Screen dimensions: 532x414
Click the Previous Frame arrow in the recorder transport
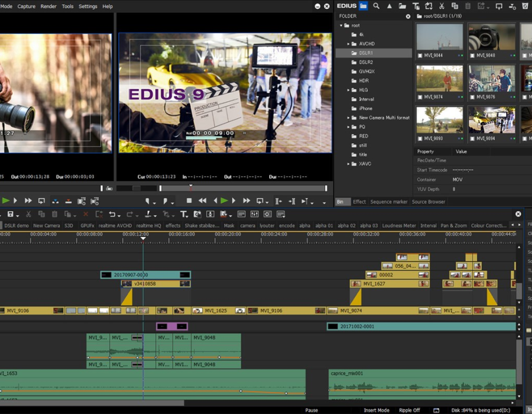pos(215,200)
